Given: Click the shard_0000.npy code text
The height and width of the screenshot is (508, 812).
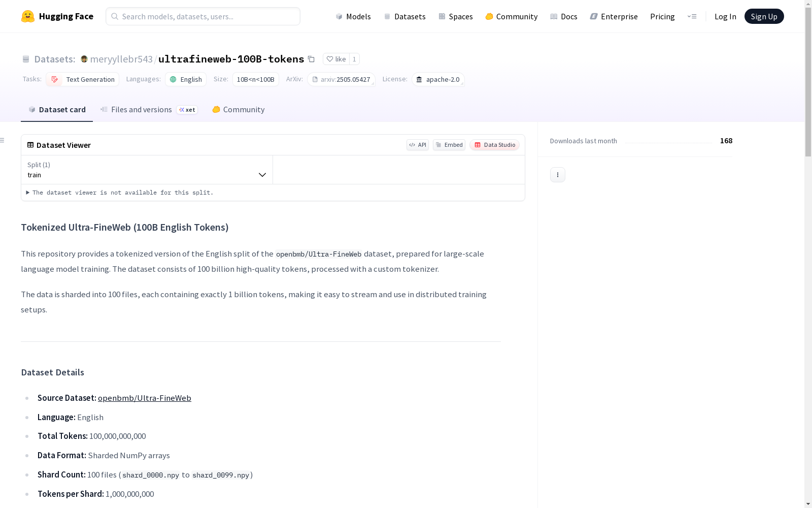Looking at the screenshot, I should tap(151, 475).
